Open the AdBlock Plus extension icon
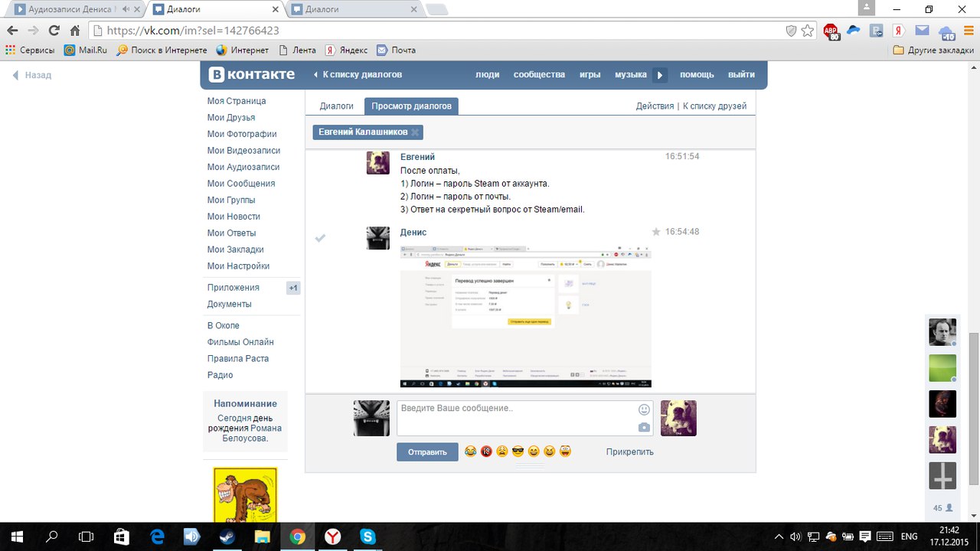The height and width of the screenshot is (551, 980). tap(831, 31)
